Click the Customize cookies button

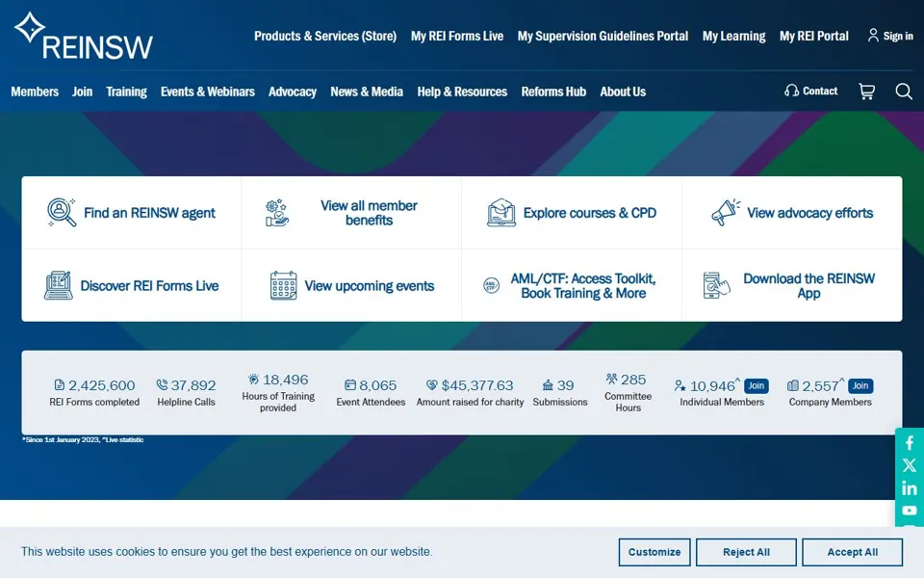click(654, 552)
